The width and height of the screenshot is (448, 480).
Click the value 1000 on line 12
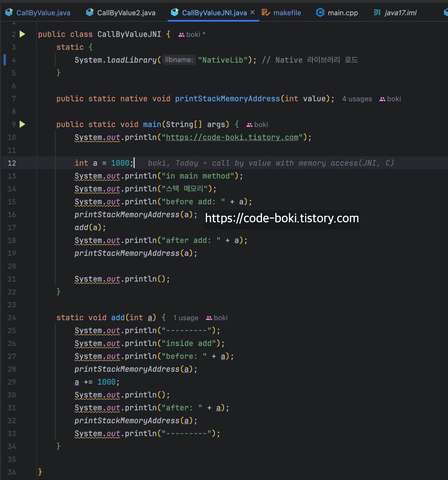(120, 163)
